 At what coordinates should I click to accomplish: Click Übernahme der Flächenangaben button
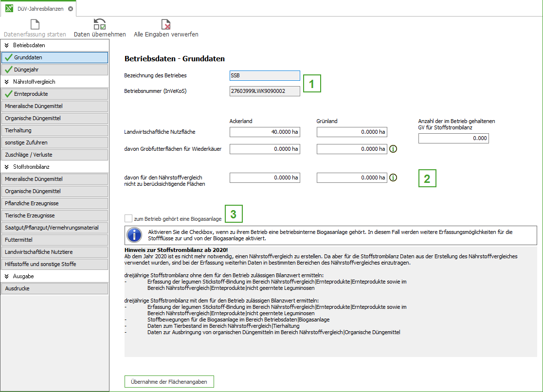169,382
